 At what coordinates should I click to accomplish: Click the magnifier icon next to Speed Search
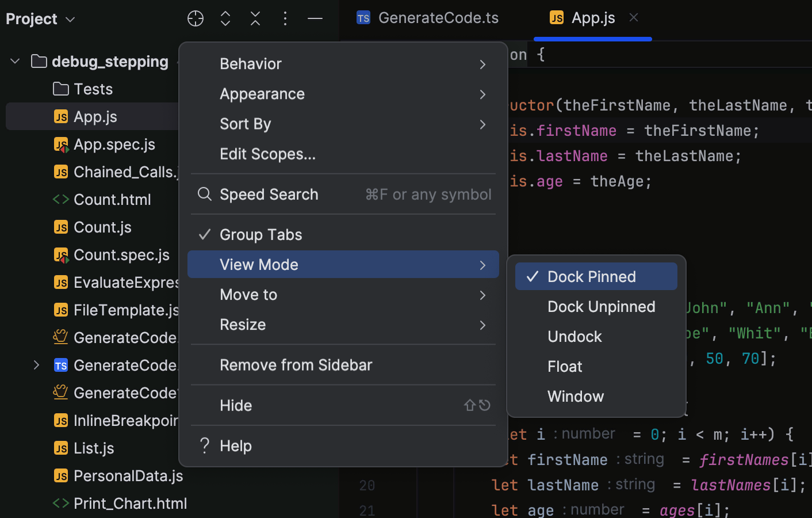(205, 195)
